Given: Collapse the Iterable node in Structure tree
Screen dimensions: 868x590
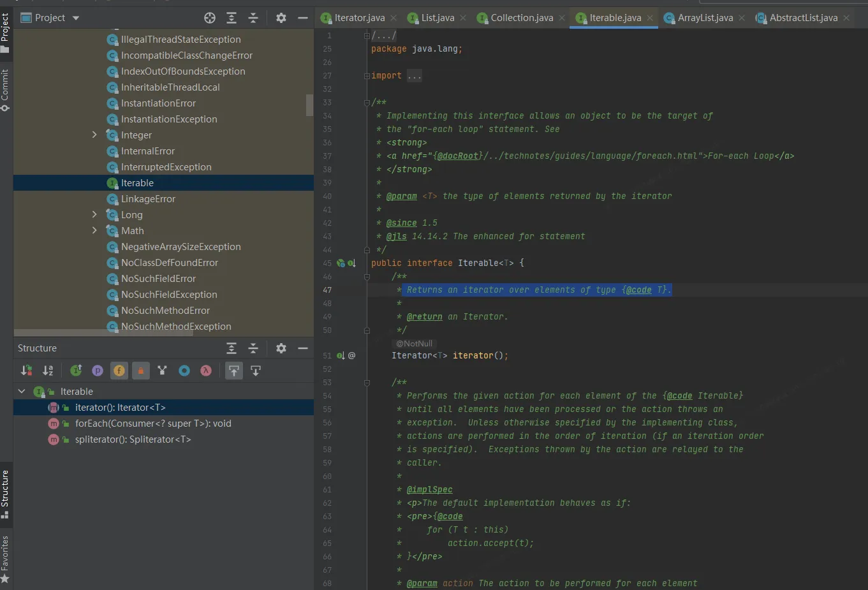Looking at the screenshot, I should click(x=22, y=391).
